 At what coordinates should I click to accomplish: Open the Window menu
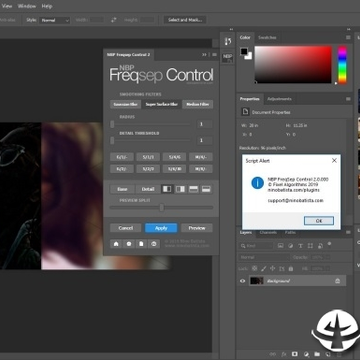click(27, 6)
